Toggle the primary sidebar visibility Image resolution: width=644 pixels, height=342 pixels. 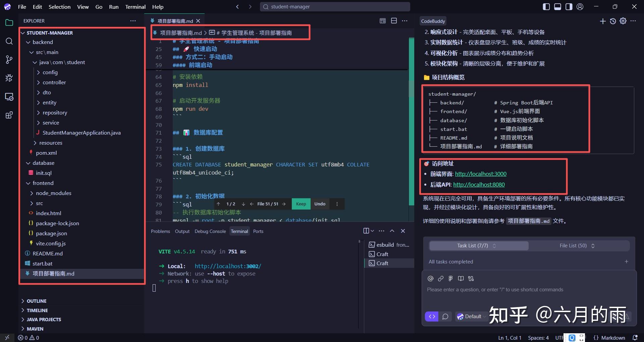[546, 6]
